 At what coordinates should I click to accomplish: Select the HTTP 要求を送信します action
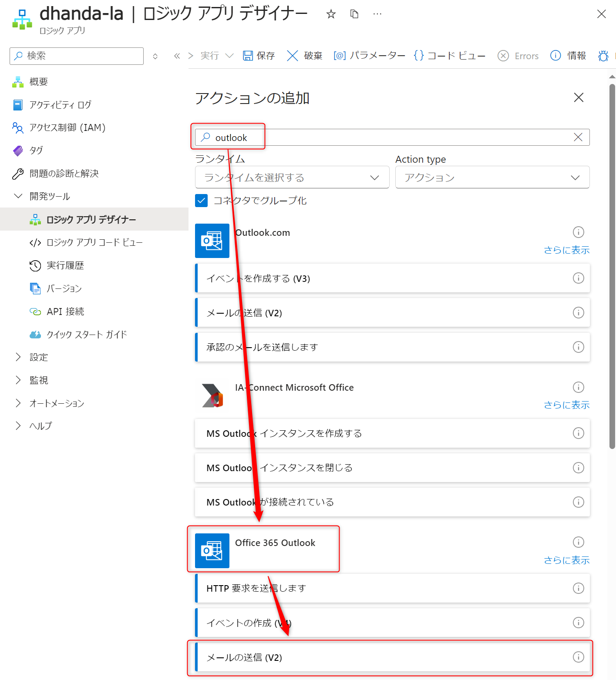tap(392, 588)
